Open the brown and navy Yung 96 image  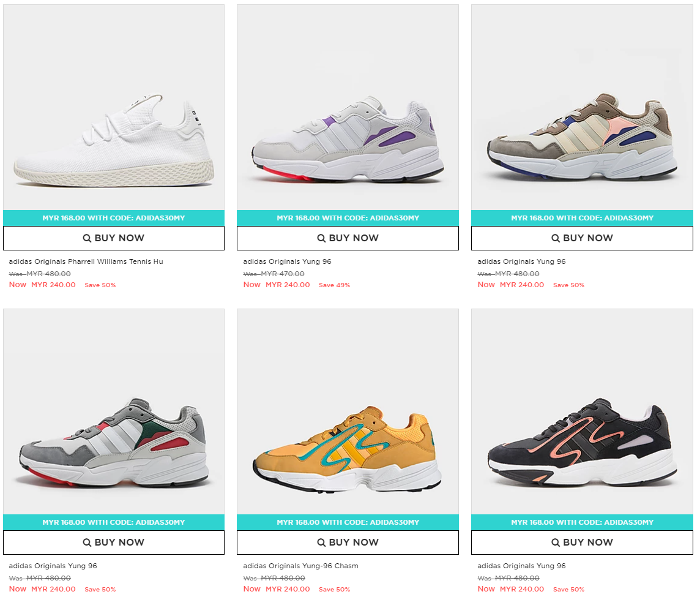coord(582,107)
